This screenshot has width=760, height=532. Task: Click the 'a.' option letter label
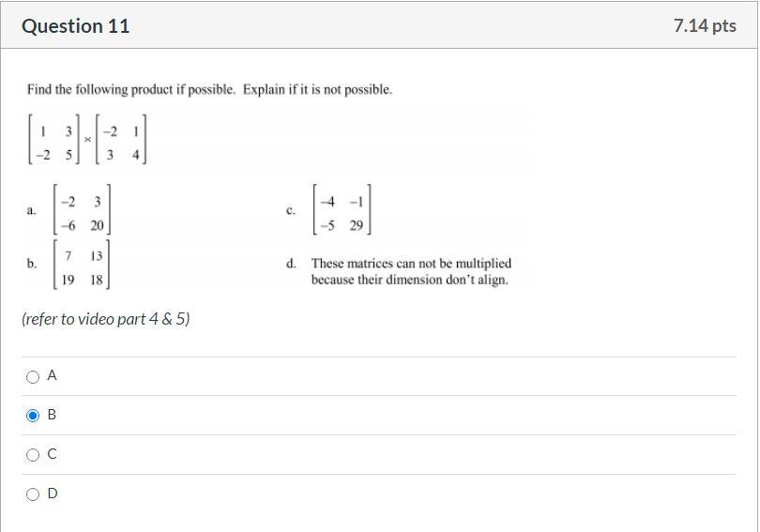point(32,211)
